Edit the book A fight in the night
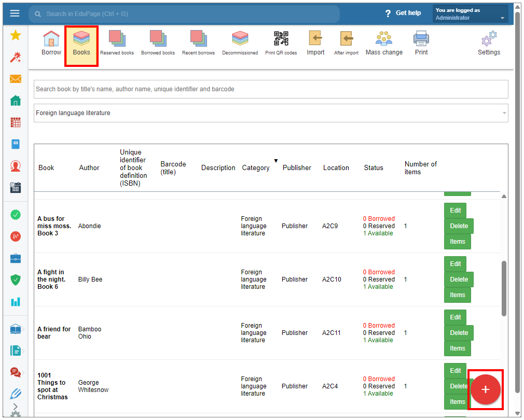Screen dimensions: 524x420 pyautogui.click(x=455, y=264)
